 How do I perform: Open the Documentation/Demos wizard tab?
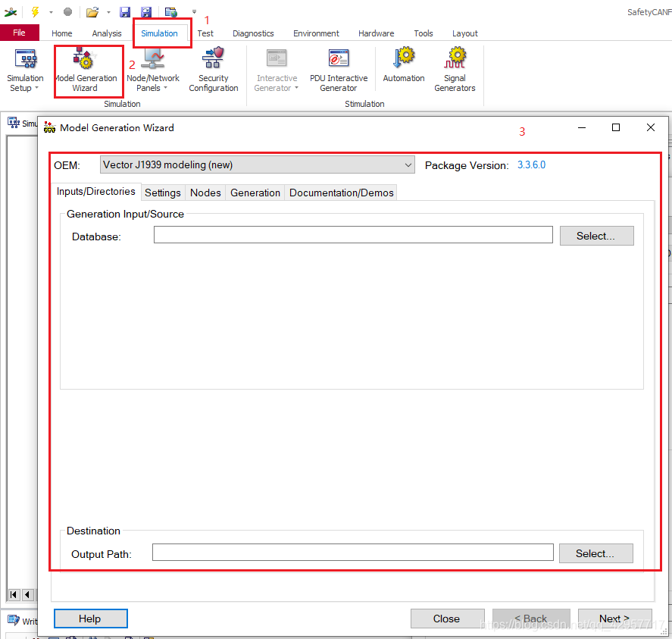(342, 193)
